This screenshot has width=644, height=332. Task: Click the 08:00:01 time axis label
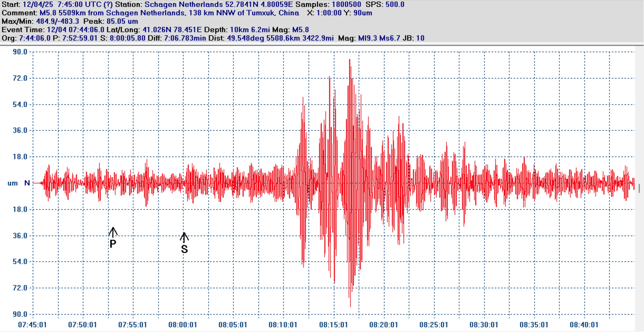pyautogui.click(x=183, y=325)
